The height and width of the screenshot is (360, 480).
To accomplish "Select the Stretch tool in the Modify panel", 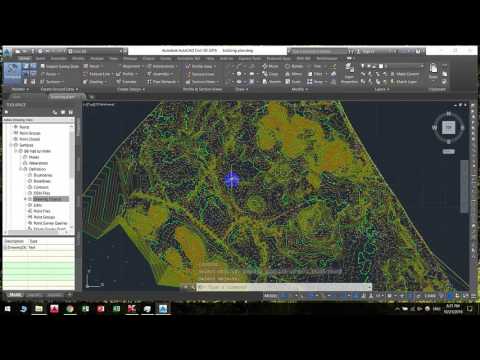I will tap(272, 82).
